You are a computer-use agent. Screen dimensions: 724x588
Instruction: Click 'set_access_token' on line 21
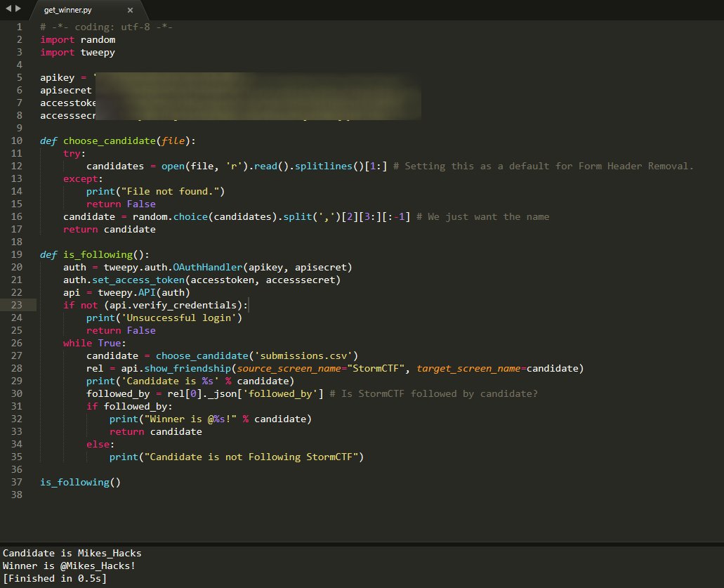tap(138, 280)
